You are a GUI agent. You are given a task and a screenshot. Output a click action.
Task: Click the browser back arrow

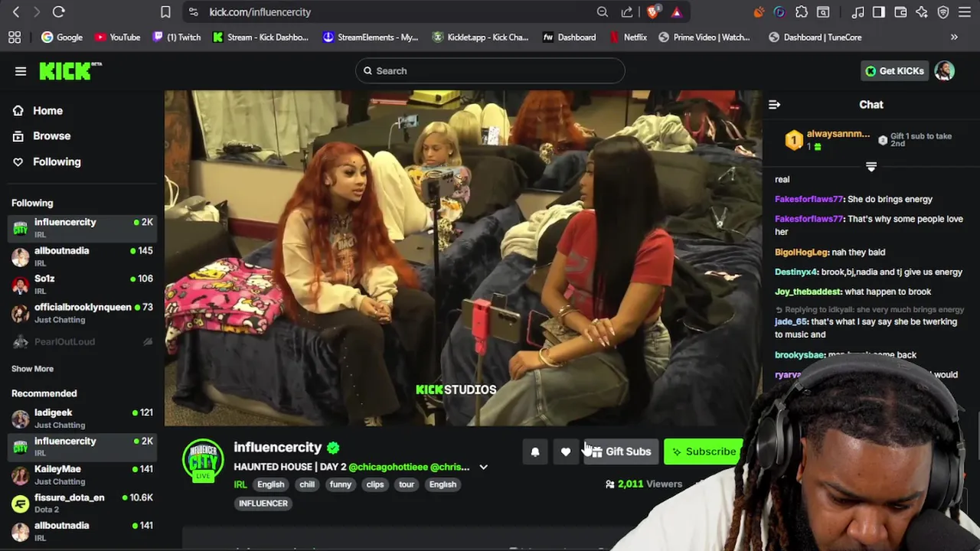point(16,12)
